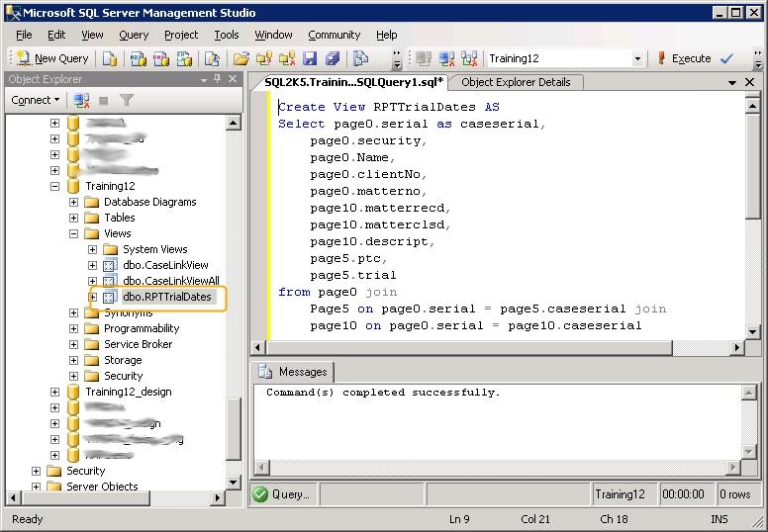Save the current query file
This screenshot has height=532, width=768.
310,58
